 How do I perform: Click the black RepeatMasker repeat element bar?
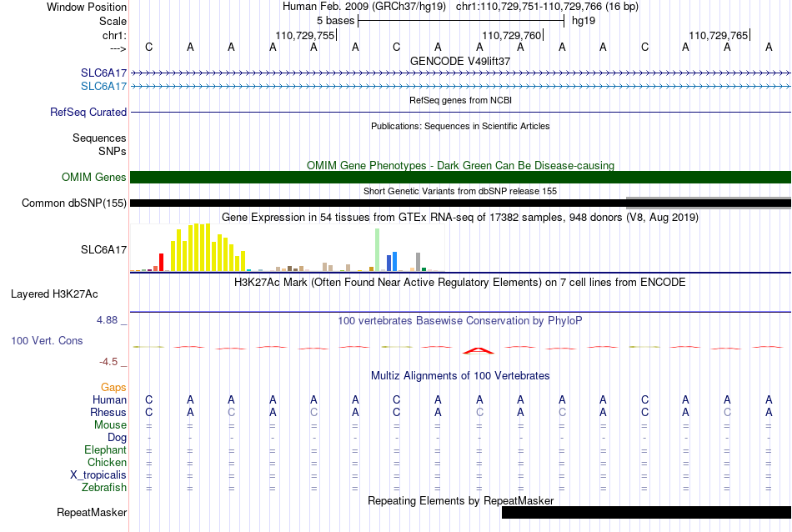point(647,512)
